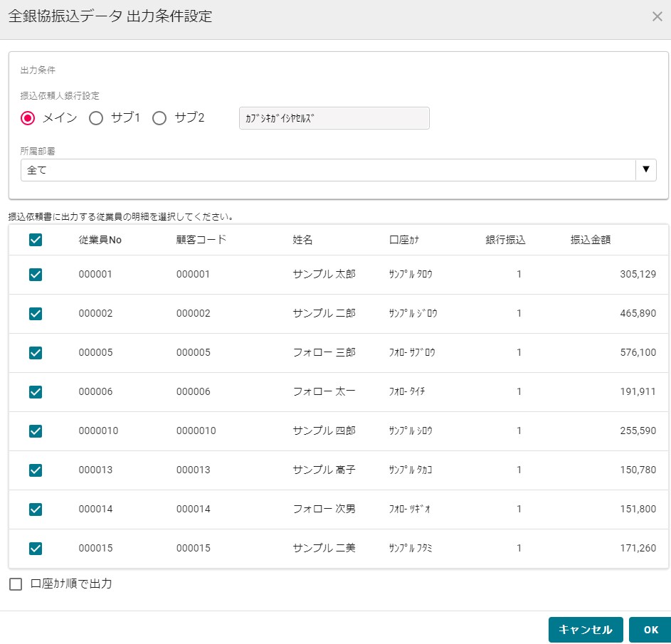
Task: Click the 振込金額 column header
Action: pos(590,240)
